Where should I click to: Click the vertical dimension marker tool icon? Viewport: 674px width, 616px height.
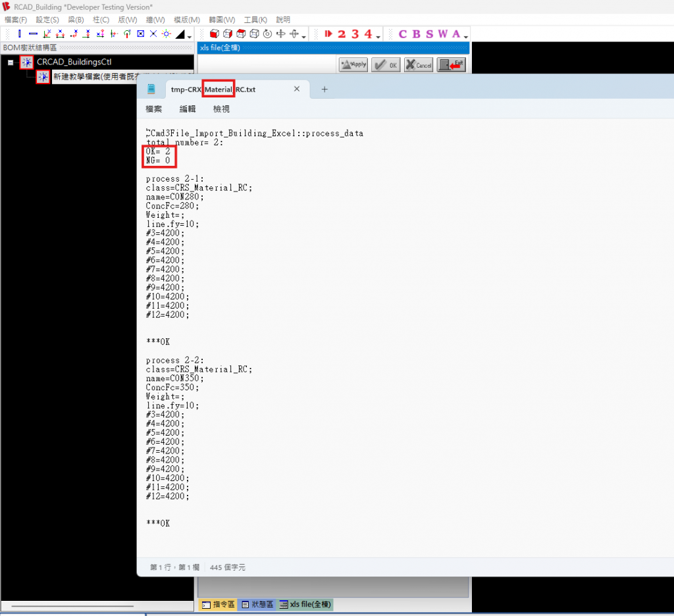point(87,34)
